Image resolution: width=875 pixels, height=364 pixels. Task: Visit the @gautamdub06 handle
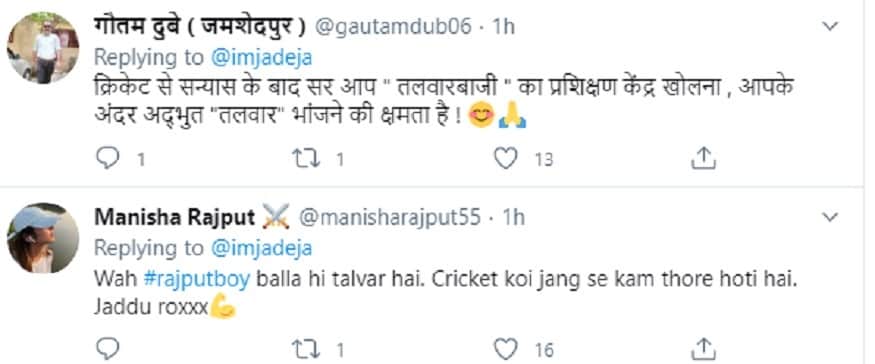394,27
